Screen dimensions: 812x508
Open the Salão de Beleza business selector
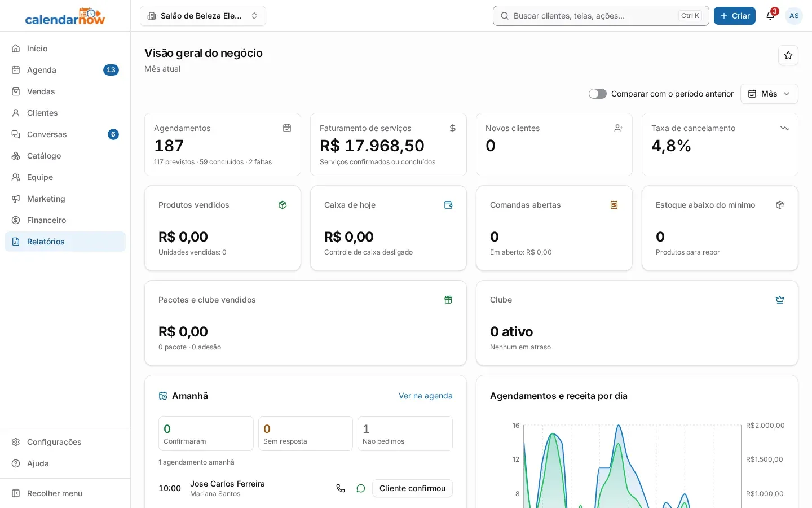(x=203, y=16)
